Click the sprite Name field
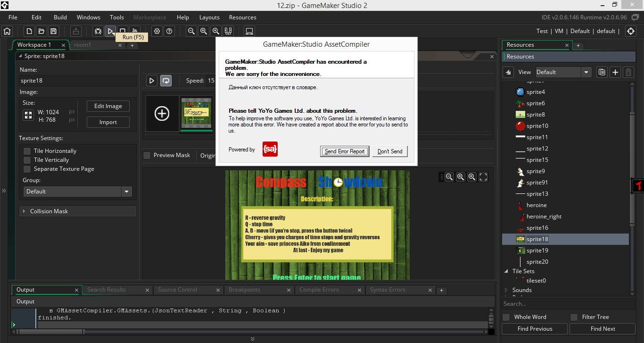644x343 pixels. click(78, 81)
